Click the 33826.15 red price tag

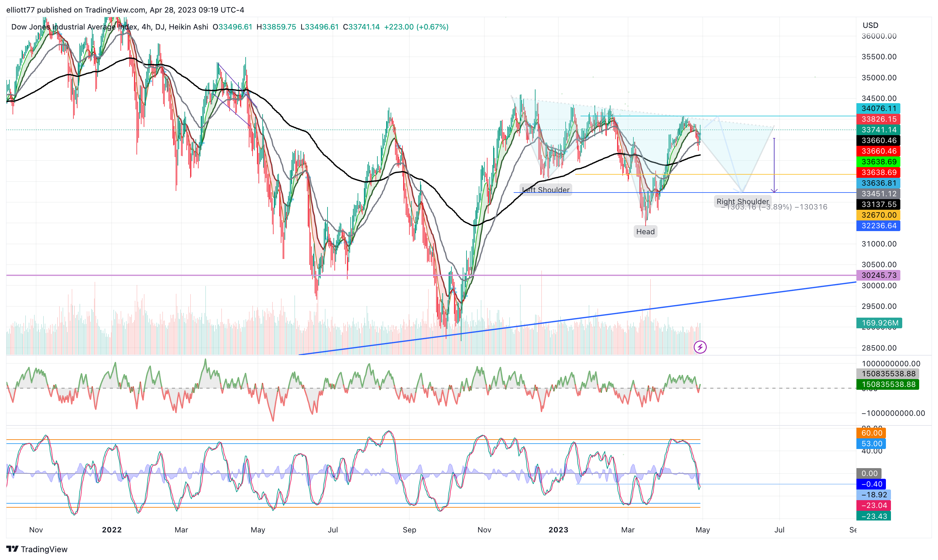tap(878, 119)
